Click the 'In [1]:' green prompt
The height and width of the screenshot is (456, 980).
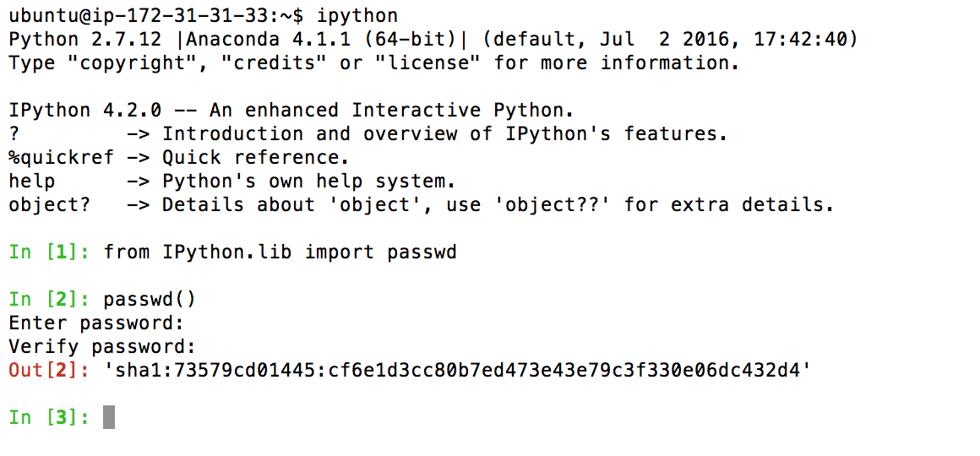(x=48, y=252)
